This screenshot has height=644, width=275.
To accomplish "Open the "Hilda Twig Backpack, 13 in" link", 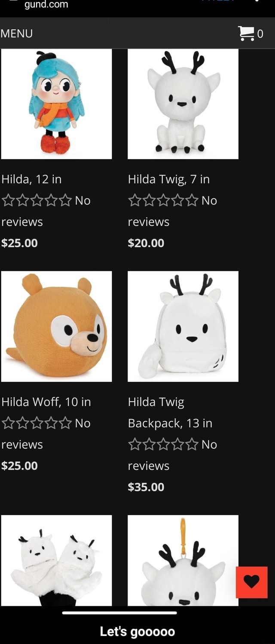I will [170, 413].
